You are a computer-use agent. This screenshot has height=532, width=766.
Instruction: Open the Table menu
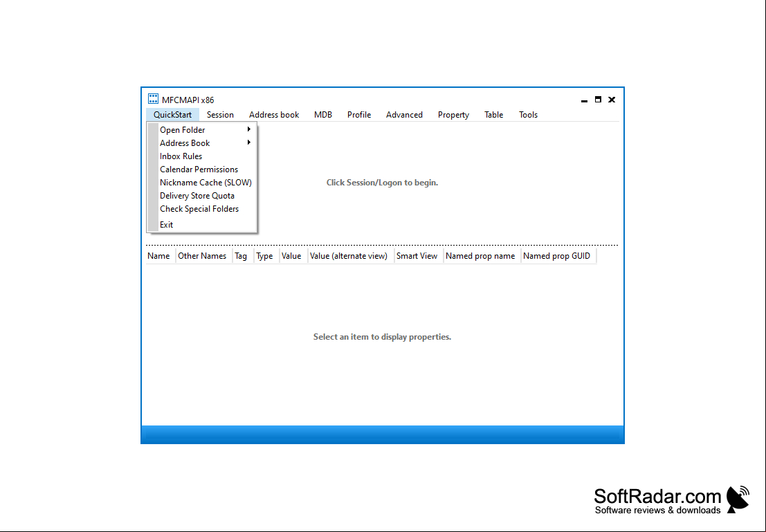pyautogui.click(x=494, y=115)
